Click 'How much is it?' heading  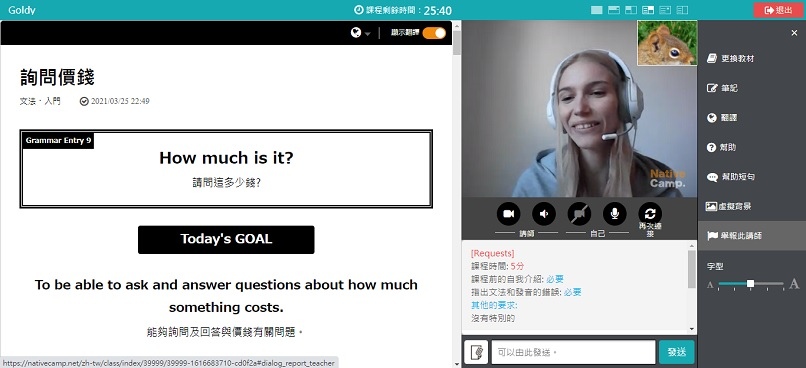coord(226,158)
